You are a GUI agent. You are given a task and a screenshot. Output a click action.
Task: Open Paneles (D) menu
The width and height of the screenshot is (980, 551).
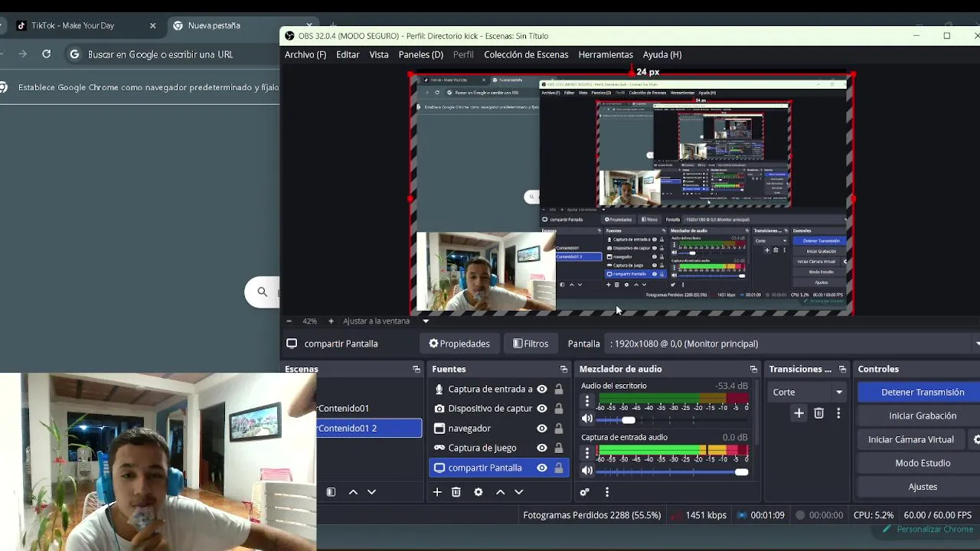421,54
